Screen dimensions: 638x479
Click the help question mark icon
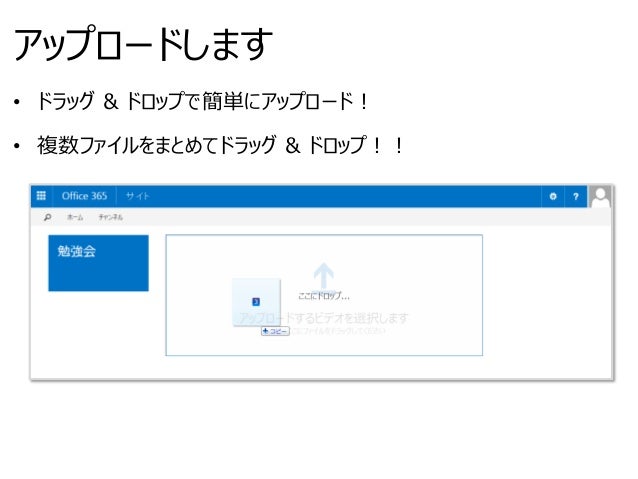tap(575, 197)
